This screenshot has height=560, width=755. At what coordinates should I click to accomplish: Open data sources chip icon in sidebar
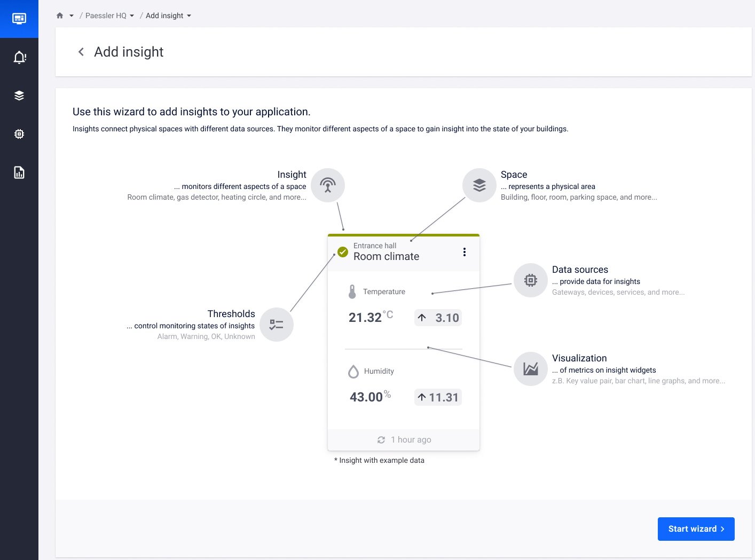tap(19, 134)
